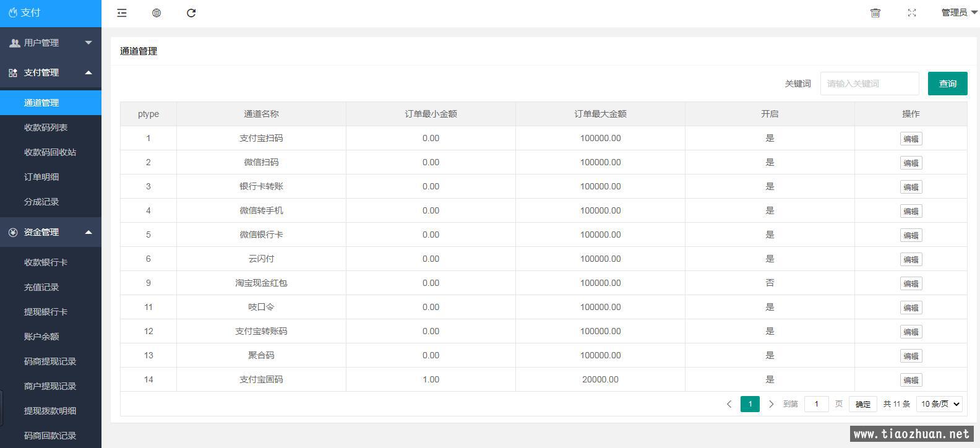Open 提现拨款明细 menu item
980x448 pixels.
point(51,411)
